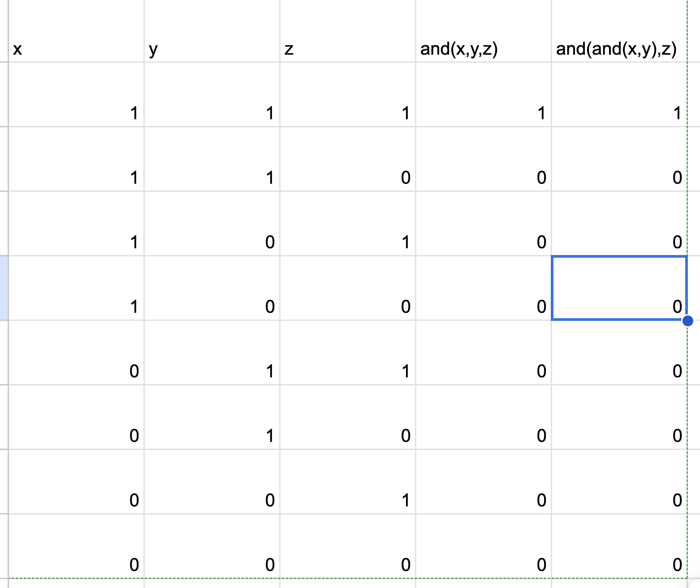Click the z value 0 in second data row
This screenshot has height=588, width=700.
tap(348, 159)
